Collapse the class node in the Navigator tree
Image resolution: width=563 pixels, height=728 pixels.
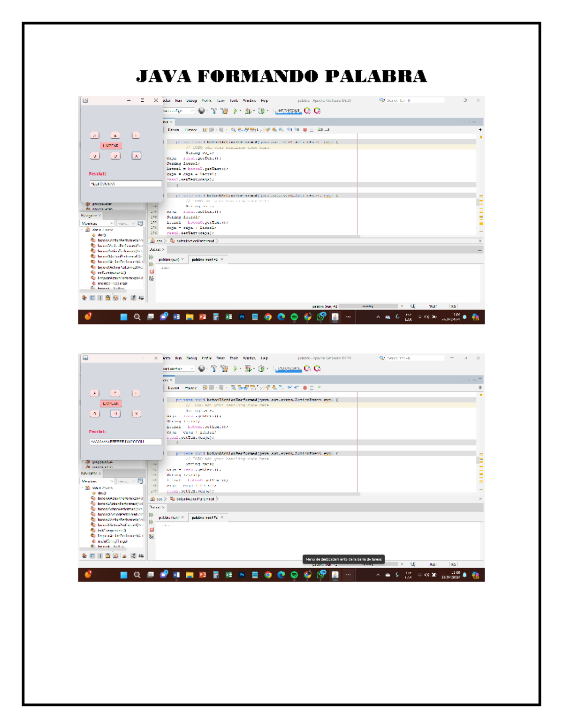pyautogui.click(x=82, y=230)
